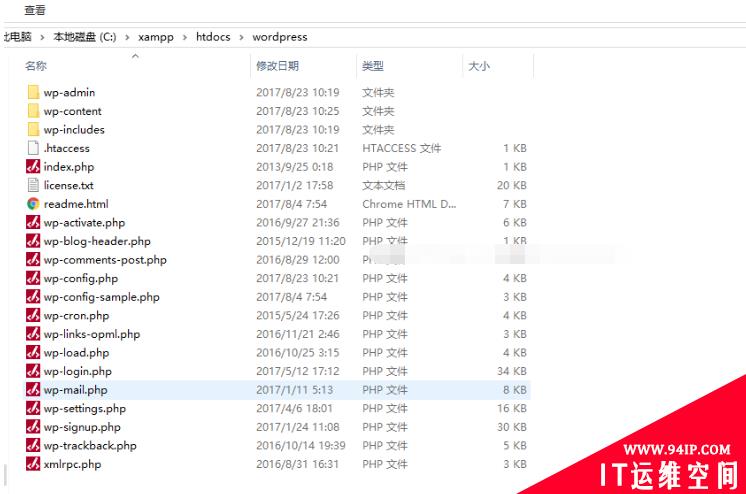Click the wp-blog-header.php file icon
The height and width of the screenshot is (494, 746).
click(x=33, y=241)
